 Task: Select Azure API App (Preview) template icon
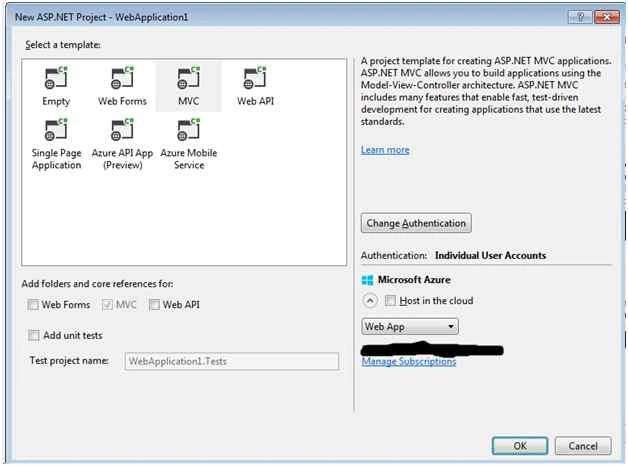click(122, 130)
